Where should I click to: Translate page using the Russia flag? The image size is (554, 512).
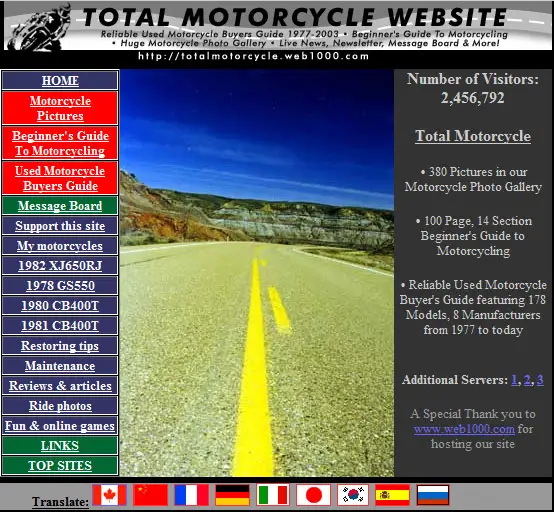click(x=433, y=495)
